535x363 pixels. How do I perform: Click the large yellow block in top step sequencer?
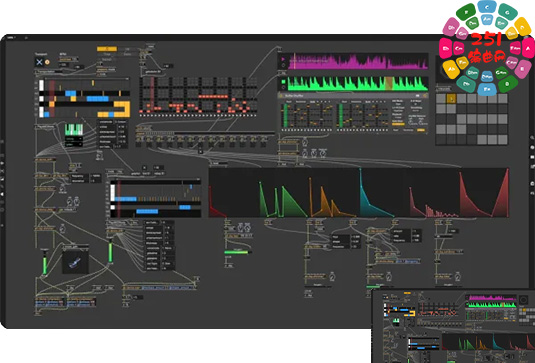(x=122, y=109)
